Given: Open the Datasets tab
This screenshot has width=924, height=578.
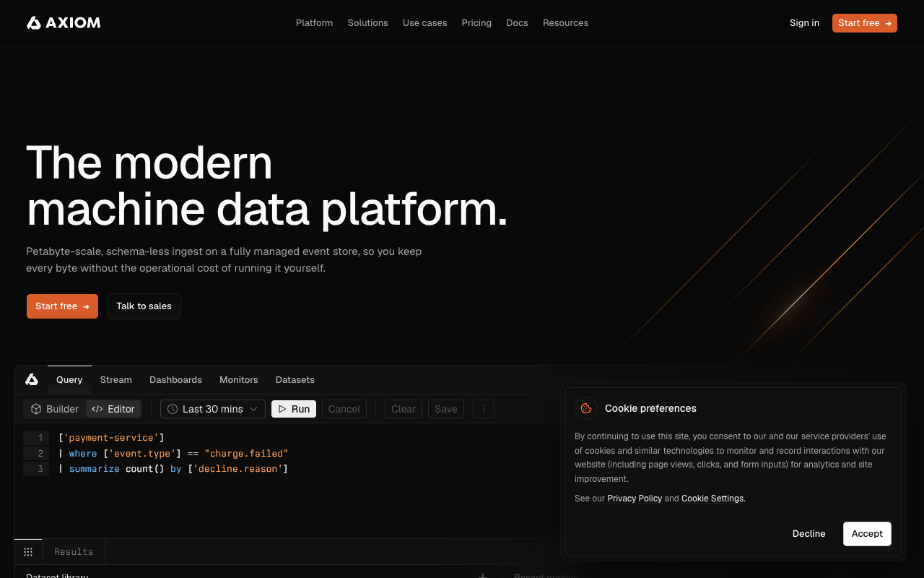Looking at the screenshot, I should click(295, 379).
